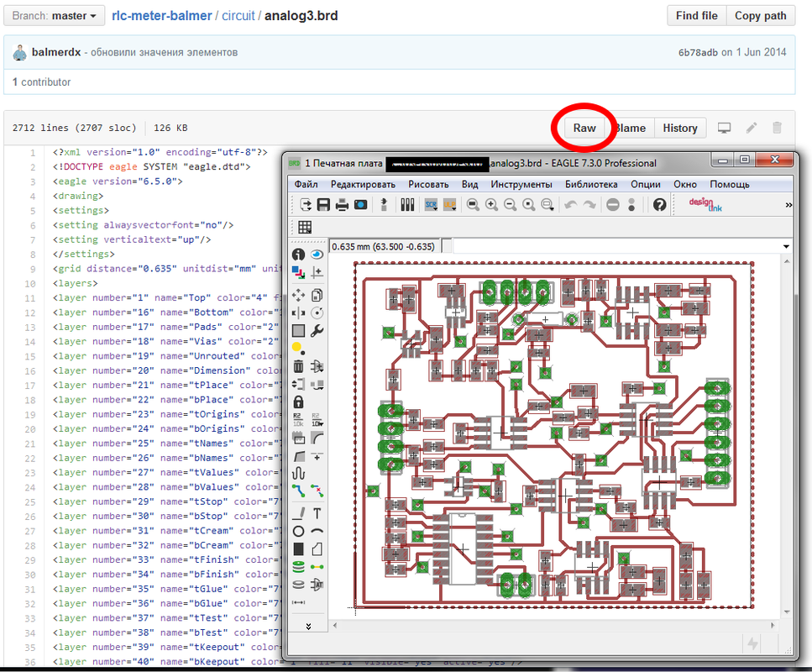Select the Move tool in EAGLE
This screenshot has width=812, height=672.
[x=298, y=296]
